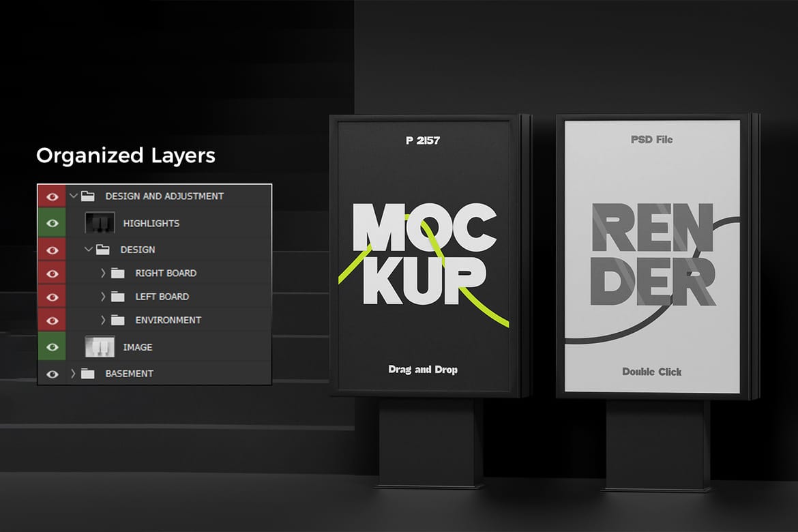Click 'Drag and Drop' text on poster

click(423, 370)
